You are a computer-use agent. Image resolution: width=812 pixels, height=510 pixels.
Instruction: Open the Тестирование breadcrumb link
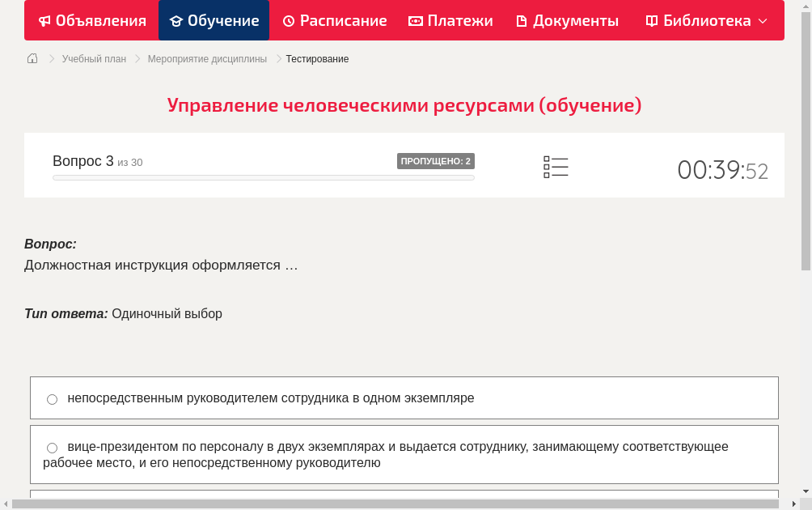click(x=315, y=58)
